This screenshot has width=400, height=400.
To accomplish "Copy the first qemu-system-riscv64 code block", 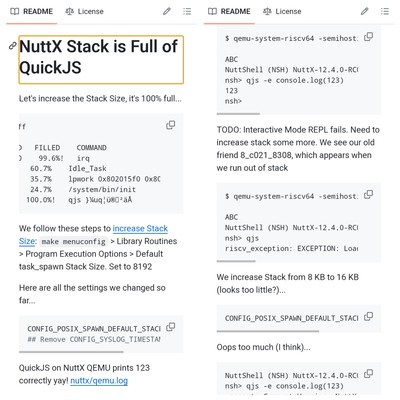I will 368,37.
